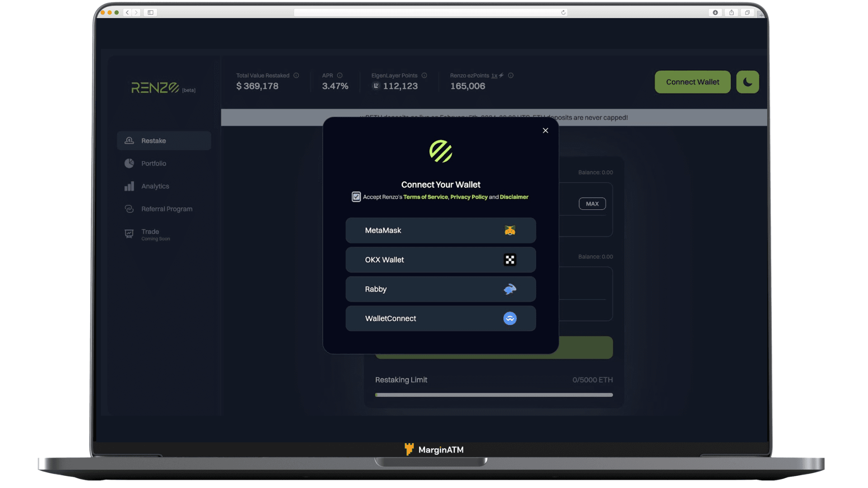Click the Portfolio sidebar icon
The image size is (868, 488).
[129, 163]
